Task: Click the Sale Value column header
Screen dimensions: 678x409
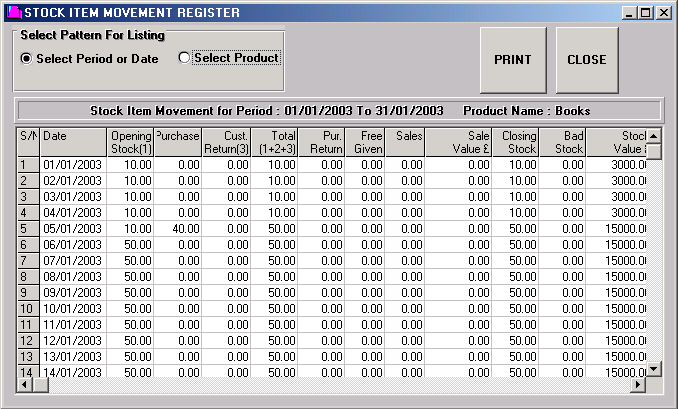Action: pyautogui.click(x=458, y=142)
